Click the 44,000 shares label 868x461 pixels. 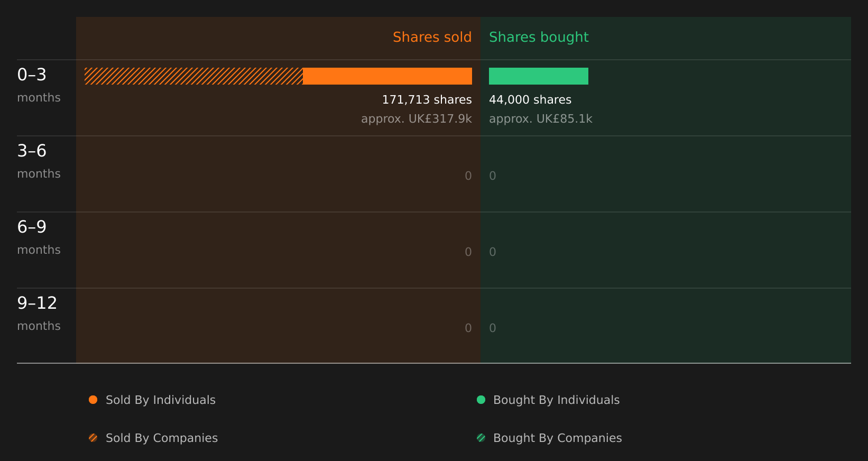(x=530, y=99)
